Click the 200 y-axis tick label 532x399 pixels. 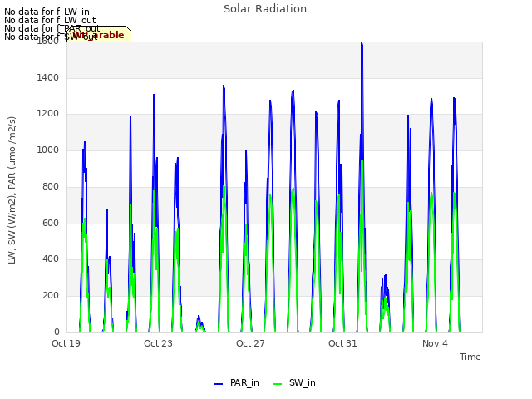tap(51, 296)
